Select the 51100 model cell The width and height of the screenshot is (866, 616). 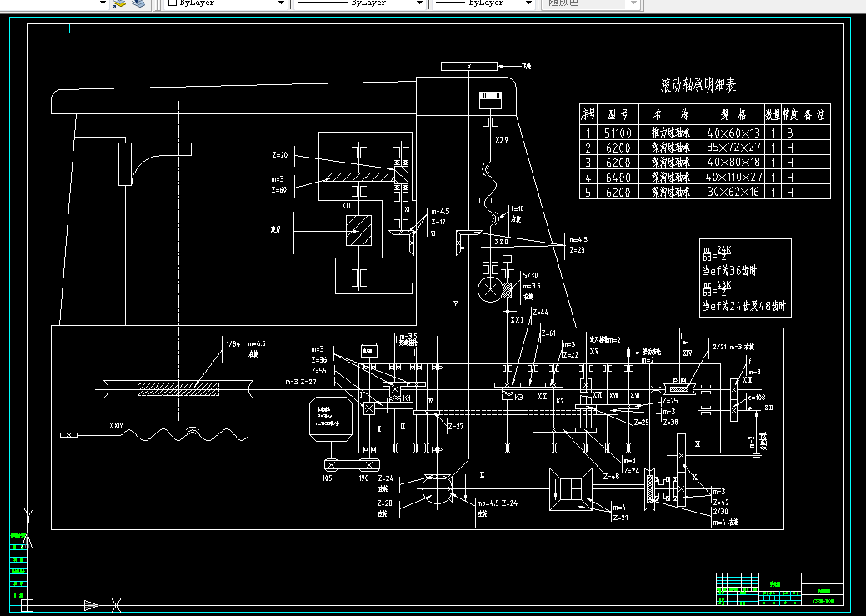pyautogui.click(x=618, y=133)
